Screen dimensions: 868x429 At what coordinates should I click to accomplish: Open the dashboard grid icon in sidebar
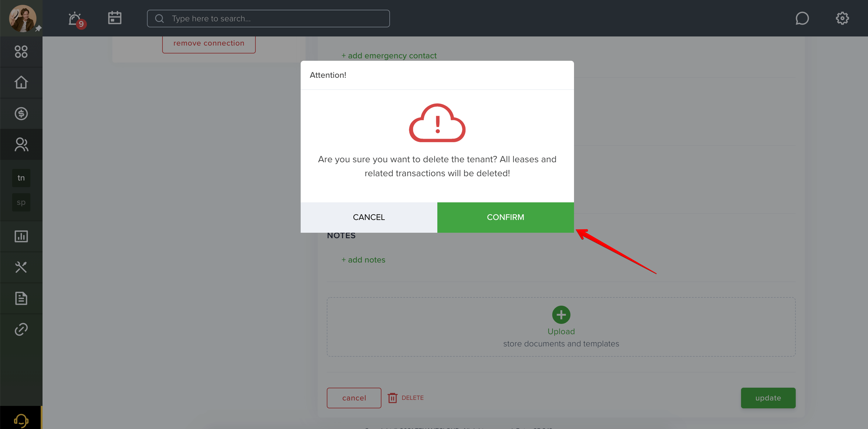point(21,52)
